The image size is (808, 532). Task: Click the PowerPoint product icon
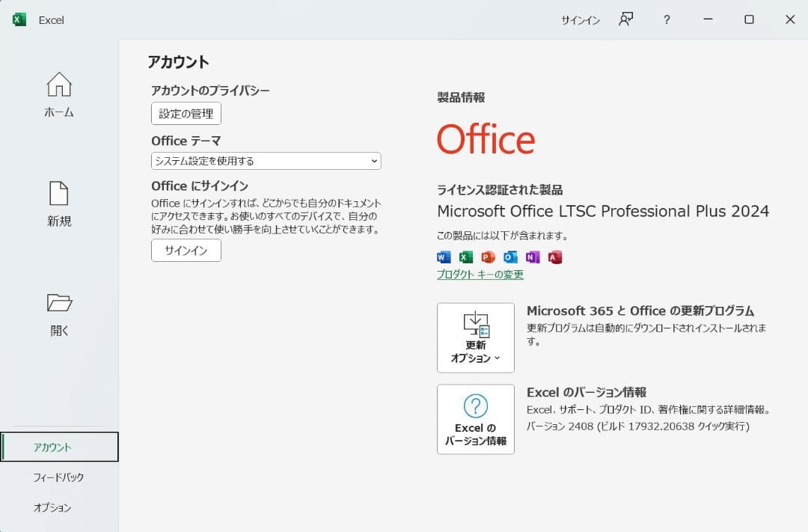coord(487,257)
